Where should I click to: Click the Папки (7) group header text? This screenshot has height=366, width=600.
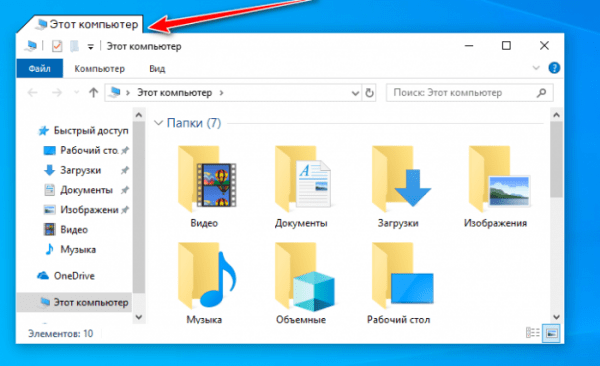point(194,123)
